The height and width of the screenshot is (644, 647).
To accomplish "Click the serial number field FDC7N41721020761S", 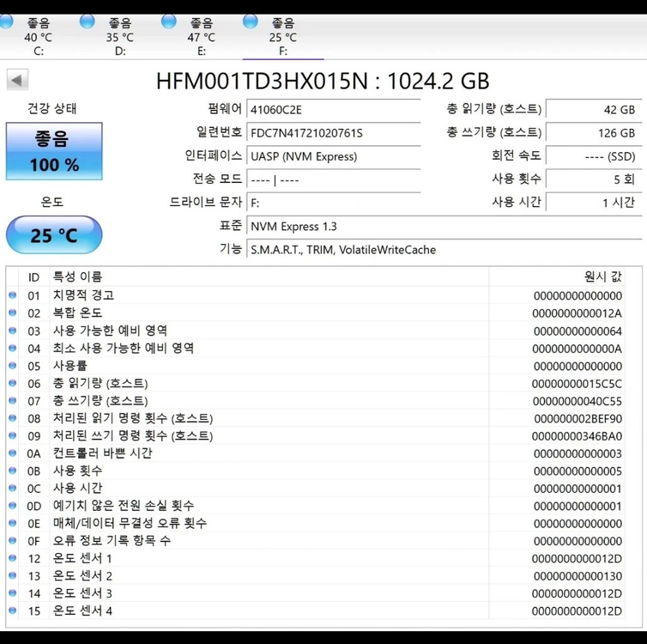I will pos(334,133).
